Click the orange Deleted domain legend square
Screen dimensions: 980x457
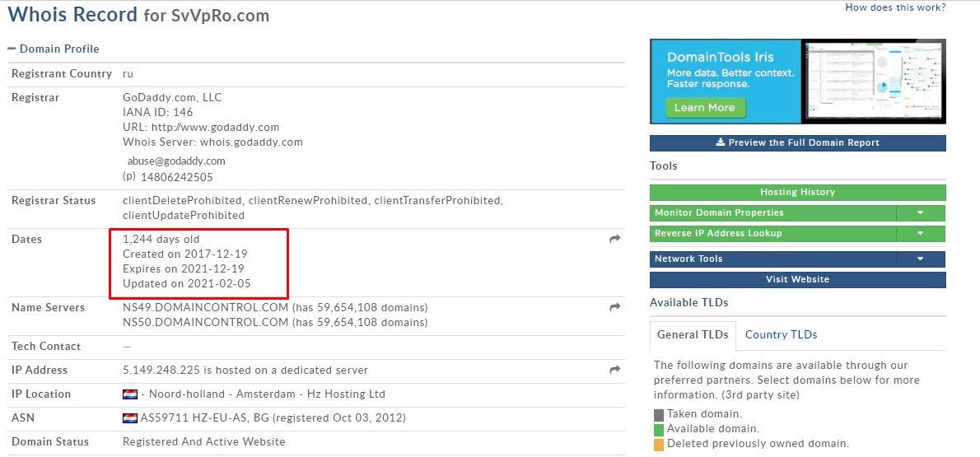658,444
